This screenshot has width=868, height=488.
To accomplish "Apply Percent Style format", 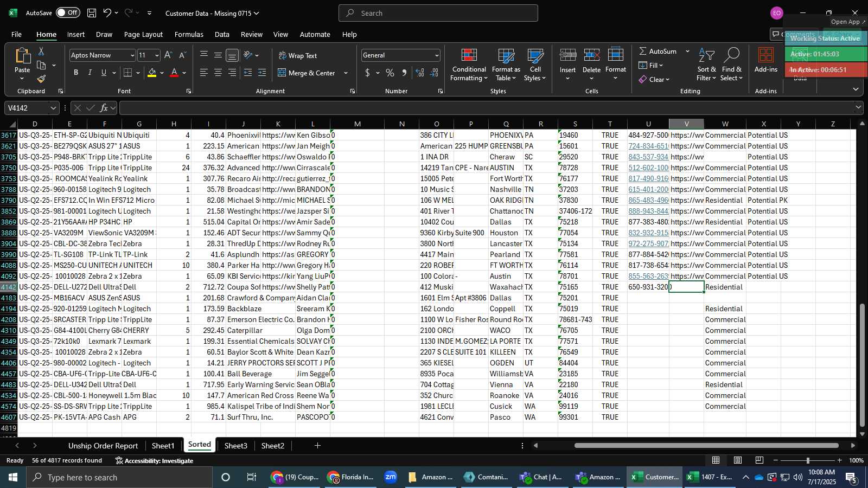I will coord(390,73).
